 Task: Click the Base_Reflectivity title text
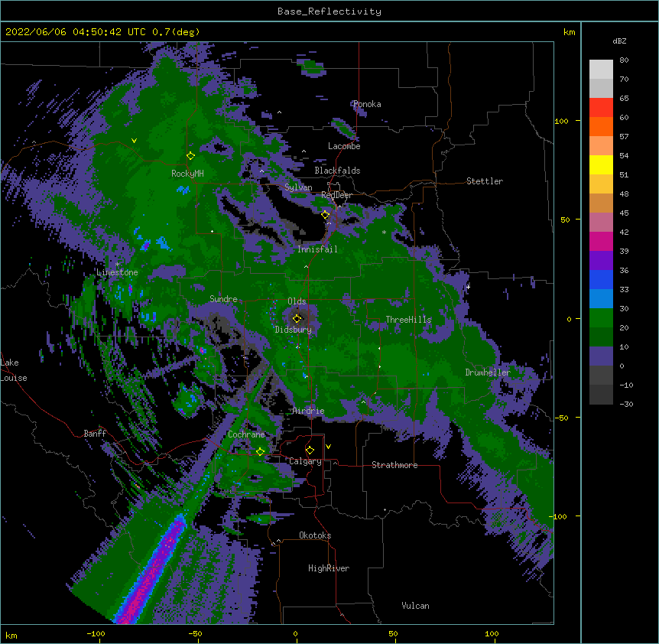(329, 11)
